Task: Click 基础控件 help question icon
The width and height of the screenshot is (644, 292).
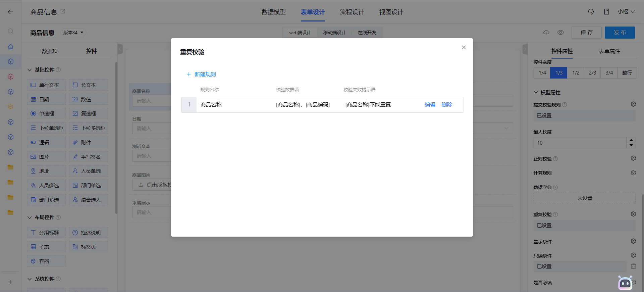Action: click(x=58, y=70)
